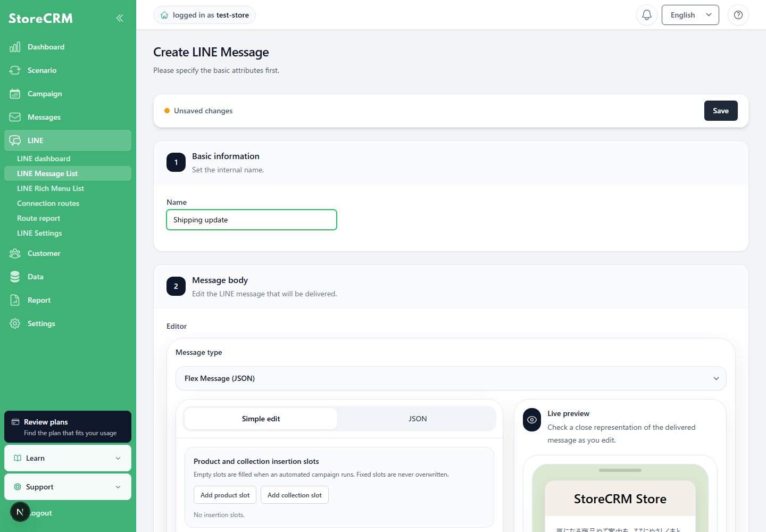The image size is (766, 532).
Task: Click the Review plans card icon
Action: [15, 422]
